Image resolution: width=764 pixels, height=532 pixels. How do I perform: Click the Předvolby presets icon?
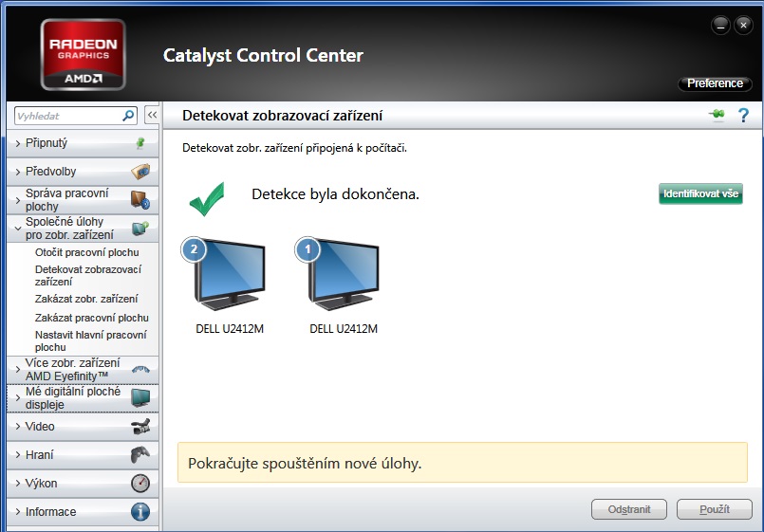[x=140, y=172]
